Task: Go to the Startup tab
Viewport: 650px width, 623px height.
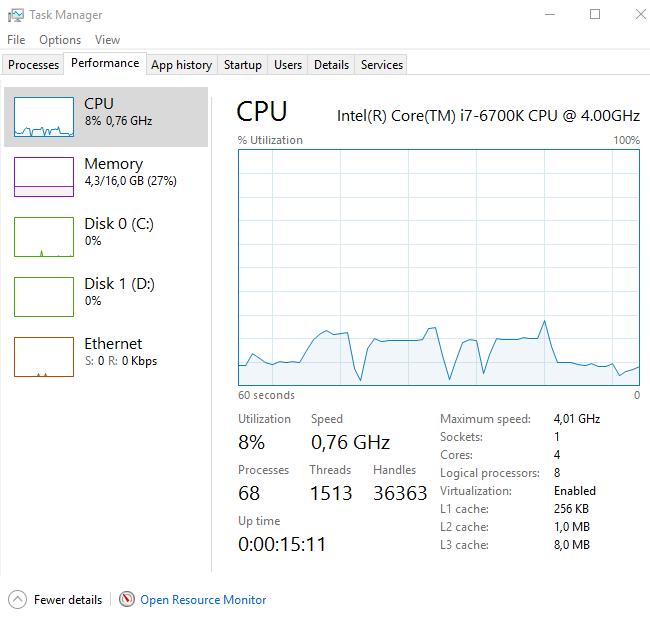Action: pyautogui.click(x=242, y=65)
